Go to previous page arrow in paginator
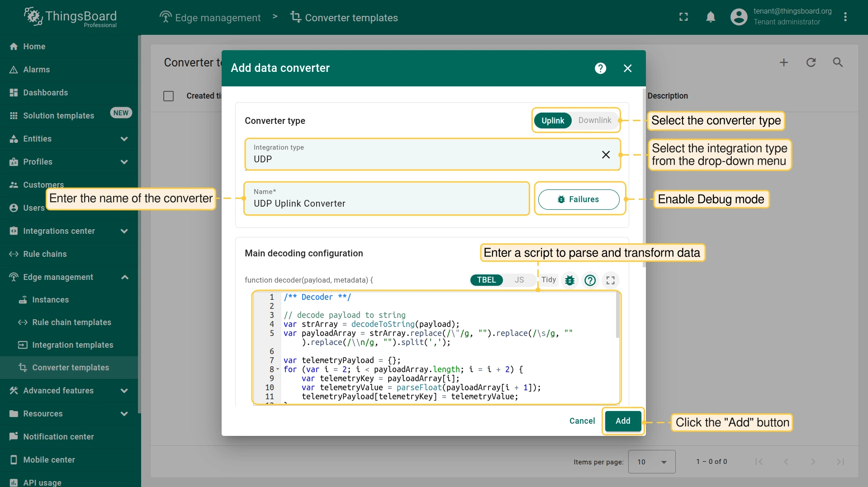The image size is (868, 487). point(786,462)
